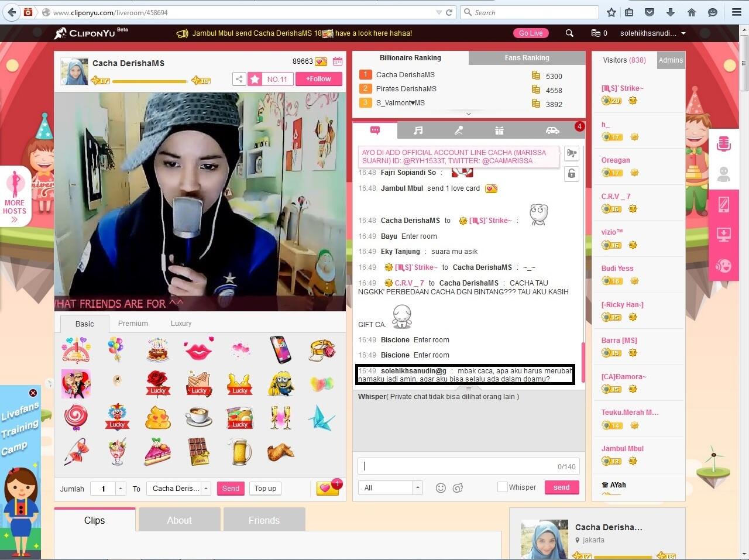Pick the blue paper crane gift
Screen dimensions: 749x560
[x=322, y=417]
